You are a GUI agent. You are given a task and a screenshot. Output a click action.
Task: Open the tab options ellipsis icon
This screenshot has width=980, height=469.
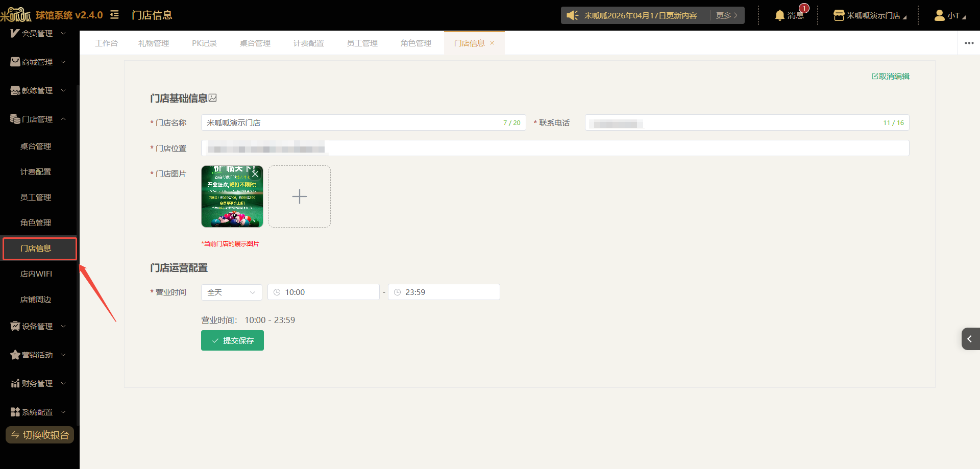pos(969,43)
